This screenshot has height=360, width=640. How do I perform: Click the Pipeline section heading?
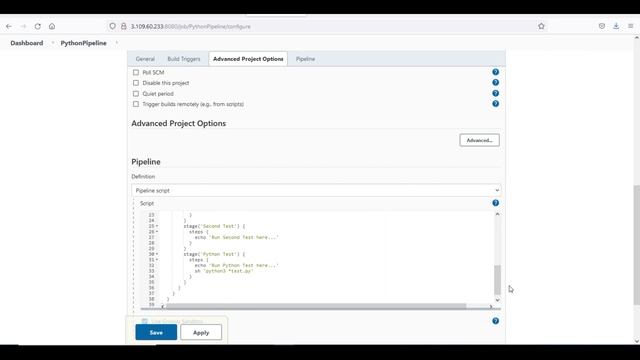pos(146,162)
